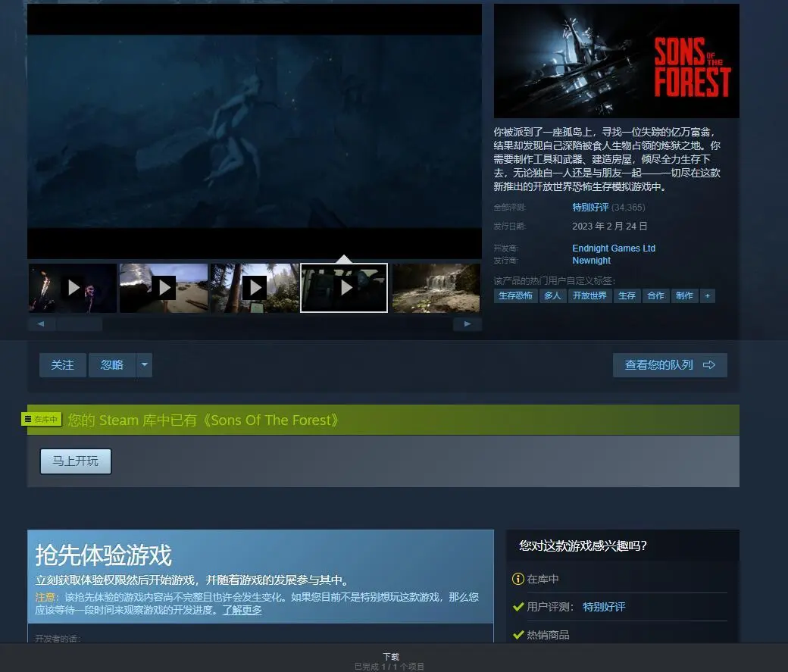
Task: Play the third video thumbnail with trees
Action: [255, 288]
